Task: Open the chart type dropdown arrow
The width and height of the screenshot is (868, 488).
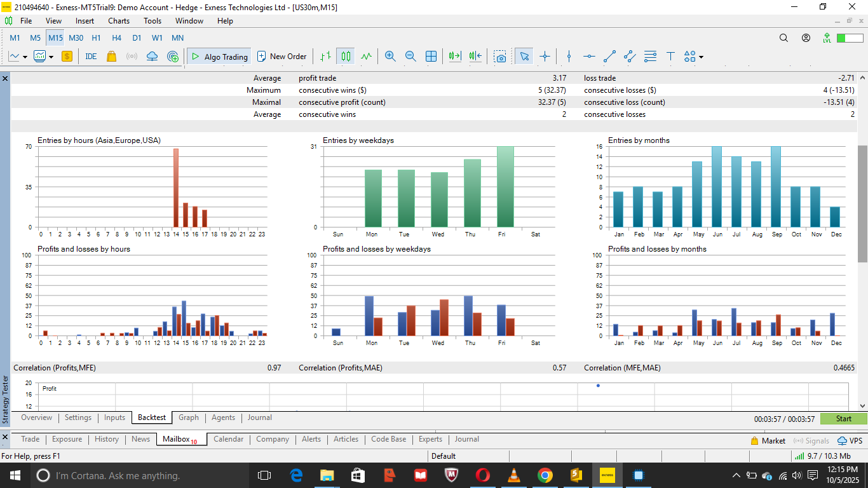Action: (25, 57)
